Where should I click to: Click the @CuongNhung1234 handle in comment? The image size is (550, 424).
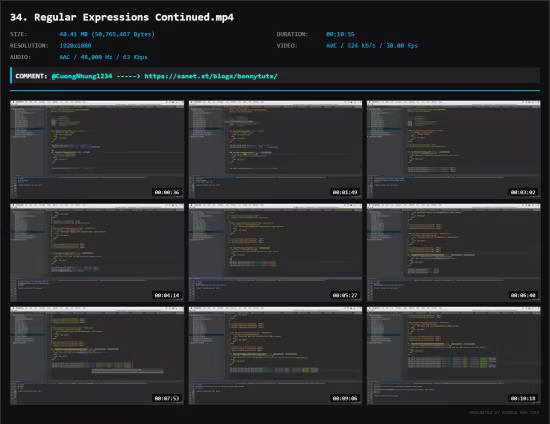[82, 76]
